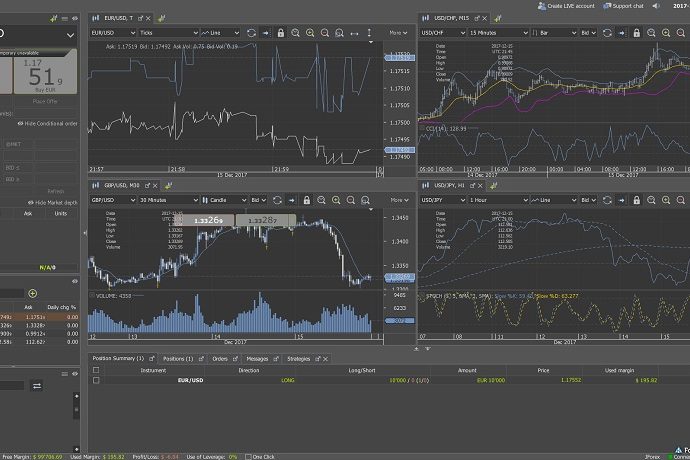690x460 pixels.
Task: Open the Candle chart type dropdown
Action: (x=224, y=200)
